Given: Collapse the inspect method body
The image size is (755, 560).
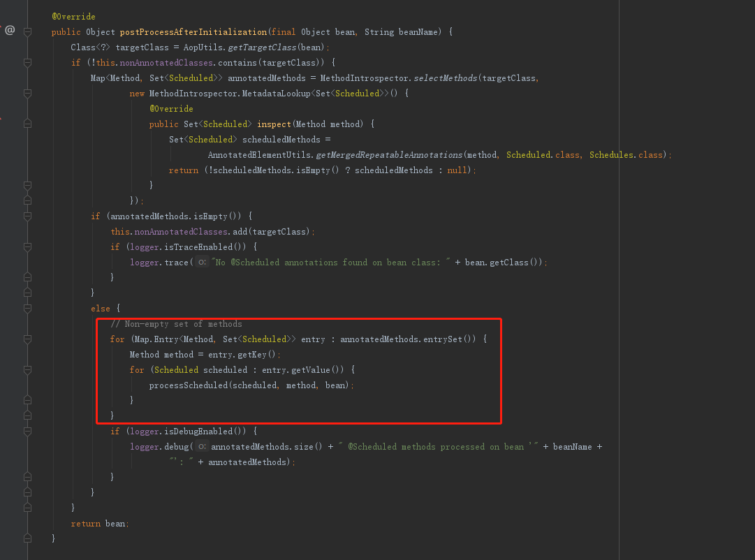Looking at the screenshot, I should point(27,124).
